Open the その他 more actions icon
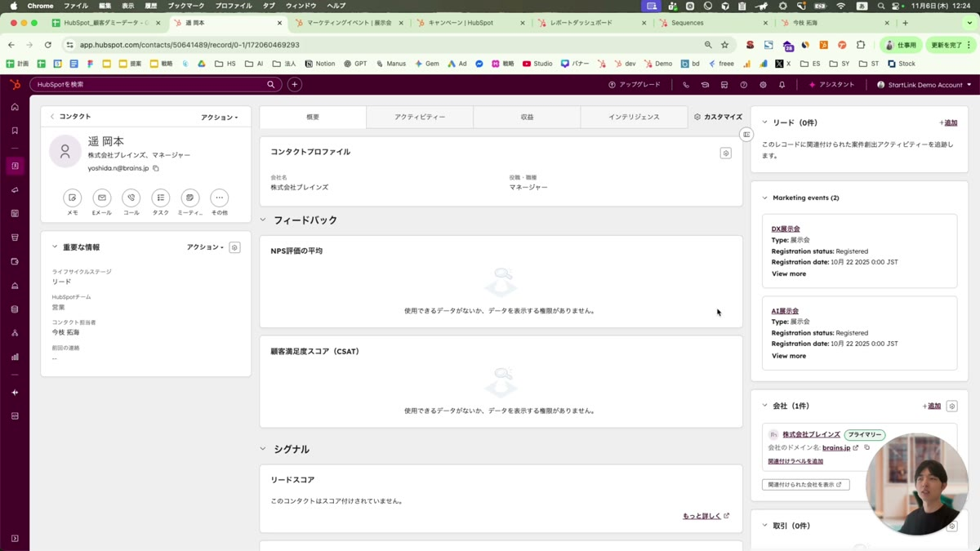The image size is (980, 551). pos(219,198)
